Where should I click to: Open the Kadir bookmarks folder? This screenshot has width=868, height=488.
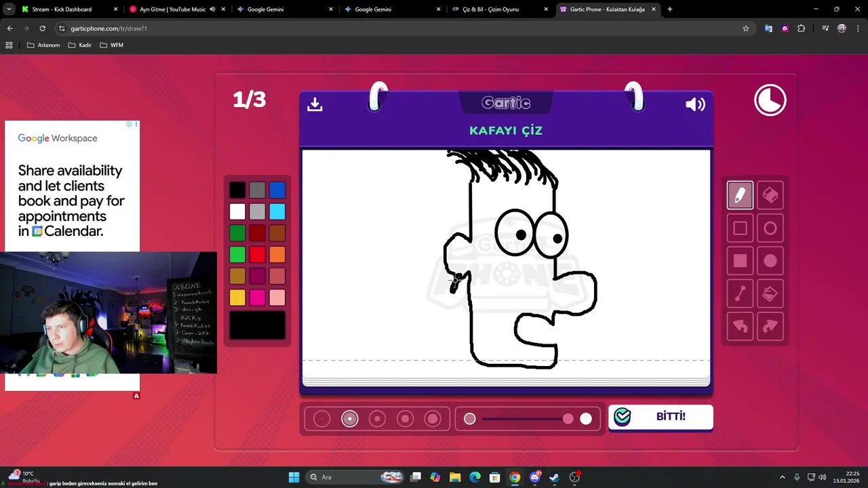tap(79, 45)
